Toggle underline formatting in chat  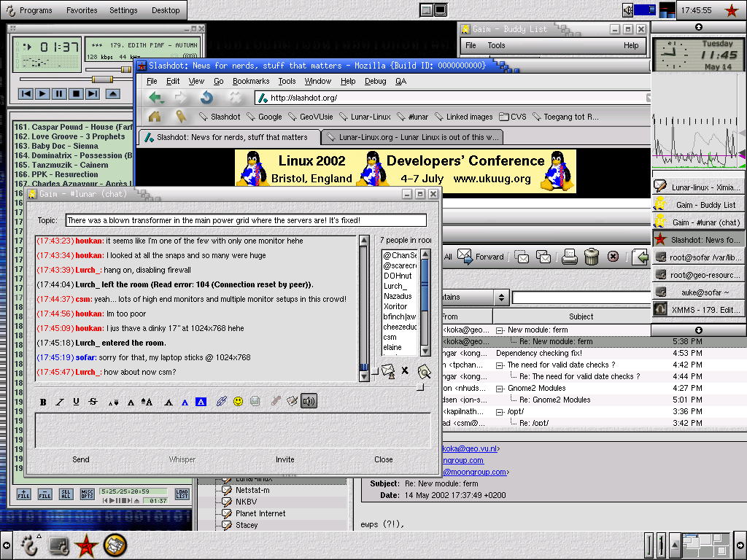click(76, 401)
